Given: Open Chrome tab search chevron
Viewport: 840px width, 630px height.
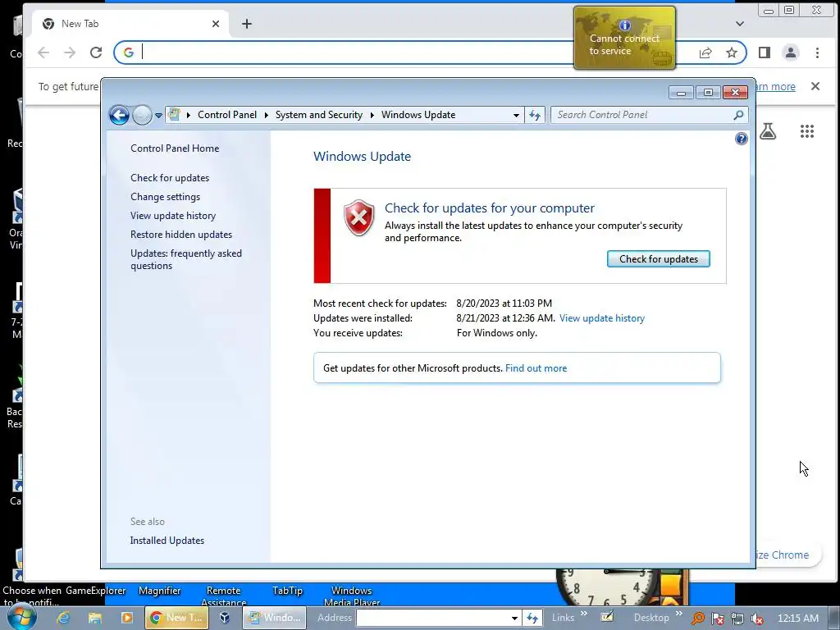Looking at the screenshot, I should [x=740, y=24].
